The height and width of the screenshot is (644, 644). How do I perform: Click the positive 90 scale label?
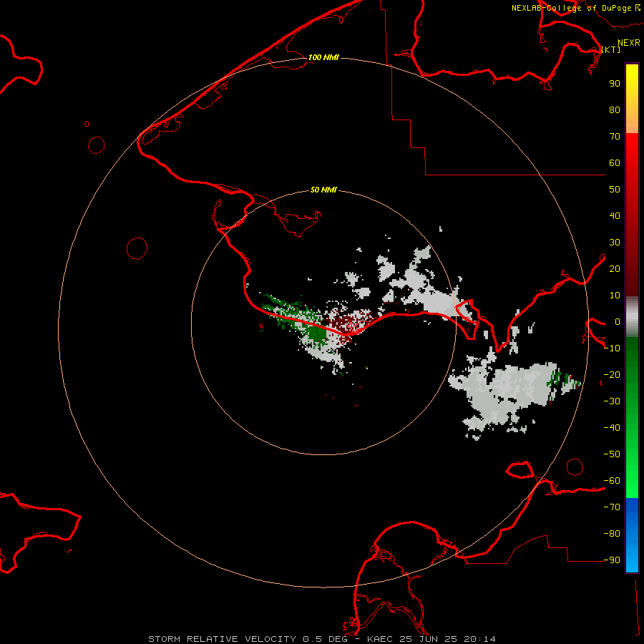pos(615,84)
